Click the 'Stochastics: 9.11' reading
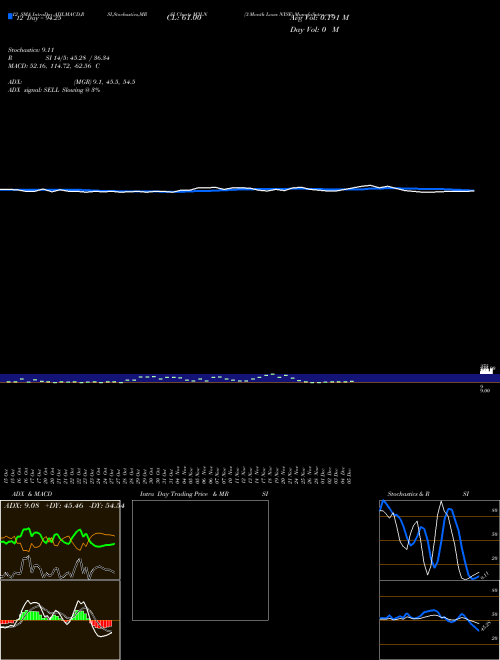Image resolution: width=500 pixels, height=660 pixels. (31, 50)
